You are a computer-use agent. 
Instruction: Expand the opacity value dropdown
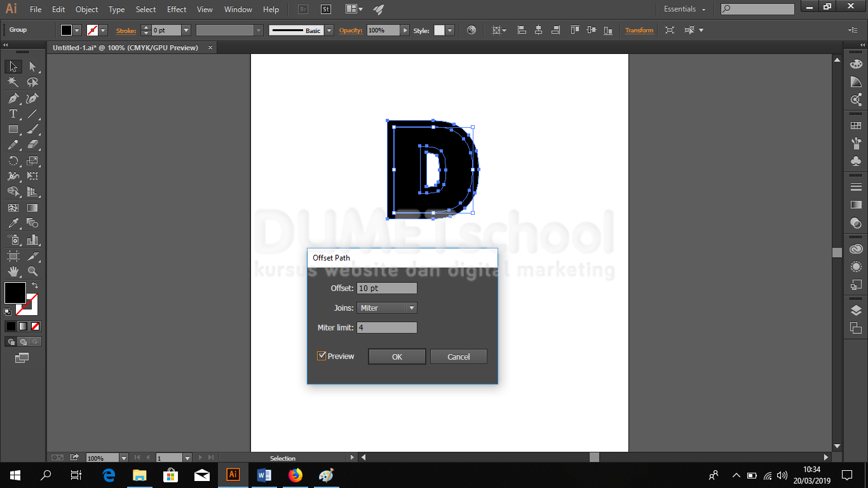coord(405,30)
